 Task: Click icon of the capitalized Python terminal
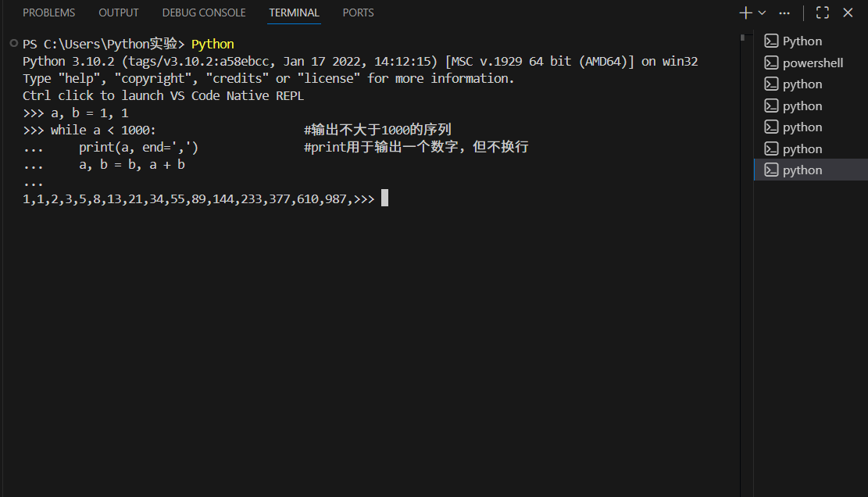tap(771, 41)
